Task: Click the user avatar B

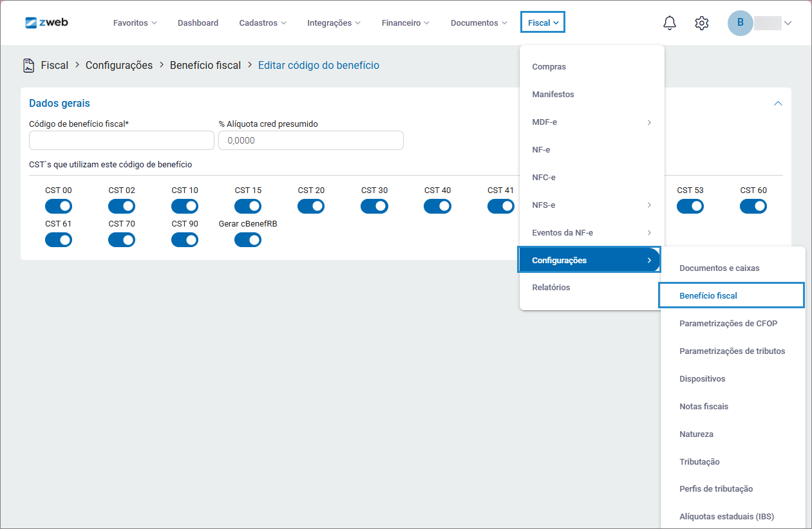Action: 740,23
